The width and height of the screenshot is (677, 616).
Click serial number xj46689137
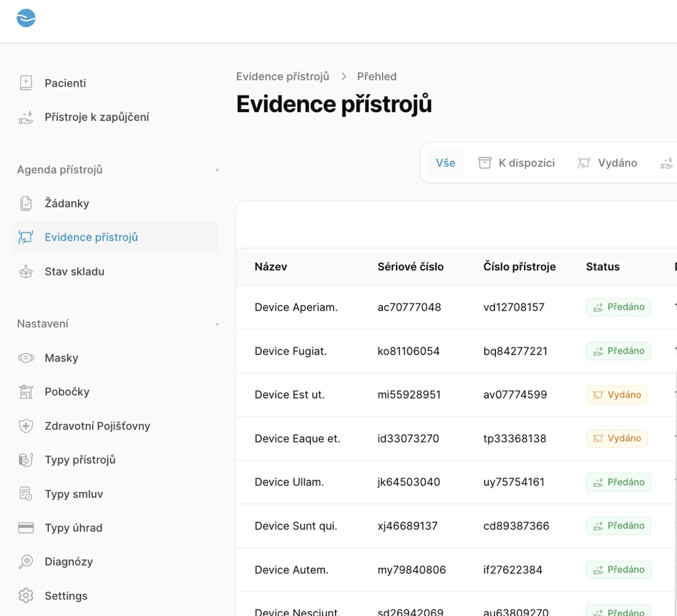pyautogui.click(x=407, y=526)
